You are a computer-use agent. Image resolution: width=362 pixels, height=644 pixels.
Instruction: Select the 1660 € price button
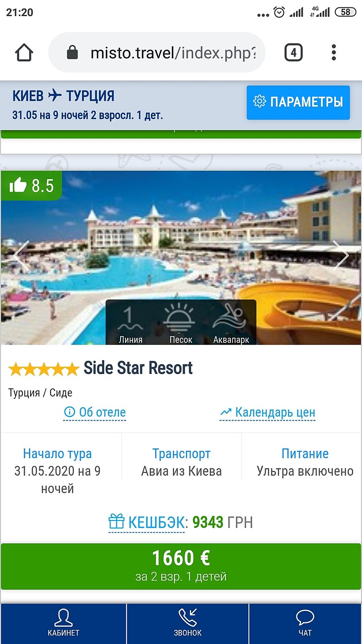tap(181, 566)
